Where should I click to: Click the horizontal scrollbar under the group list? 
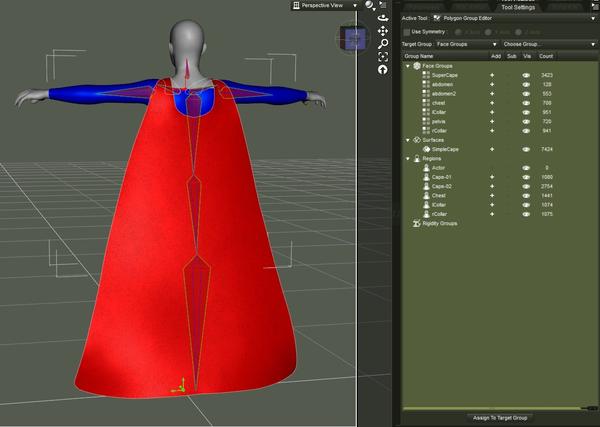pos(492,408)
